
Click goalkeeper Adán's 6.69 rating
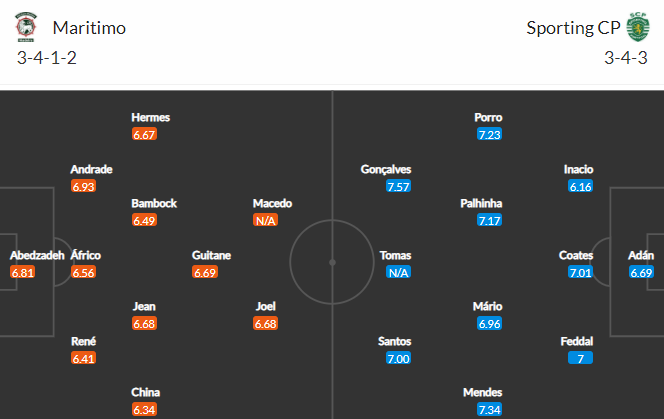641,272
